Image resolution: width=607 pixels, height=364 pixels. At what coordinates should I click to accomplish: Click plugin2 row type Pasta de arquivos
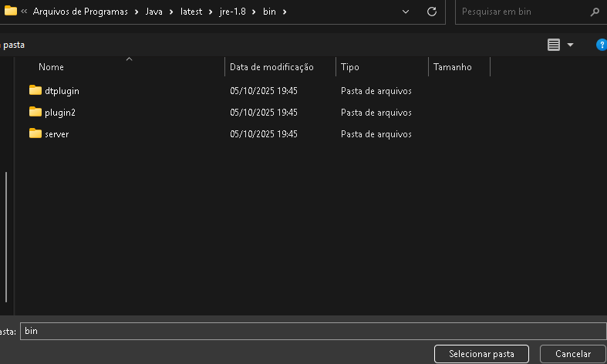pyautogui.click(x=376, y=113)
